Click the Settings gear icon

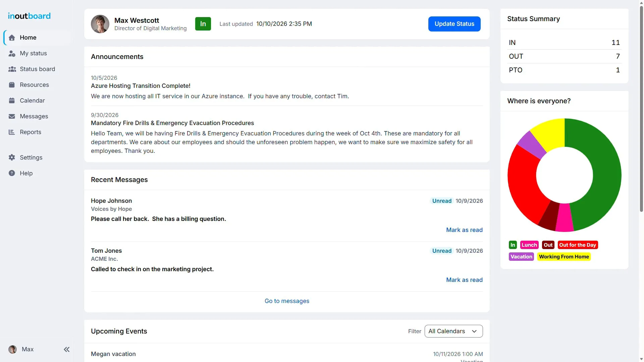[12, 158]
